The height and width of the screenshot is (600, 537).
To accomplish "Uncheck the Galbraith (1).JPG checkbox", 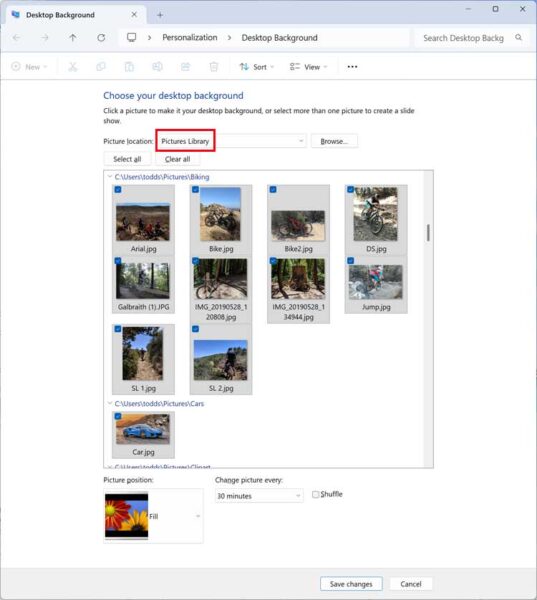I will tap(118, 261).
